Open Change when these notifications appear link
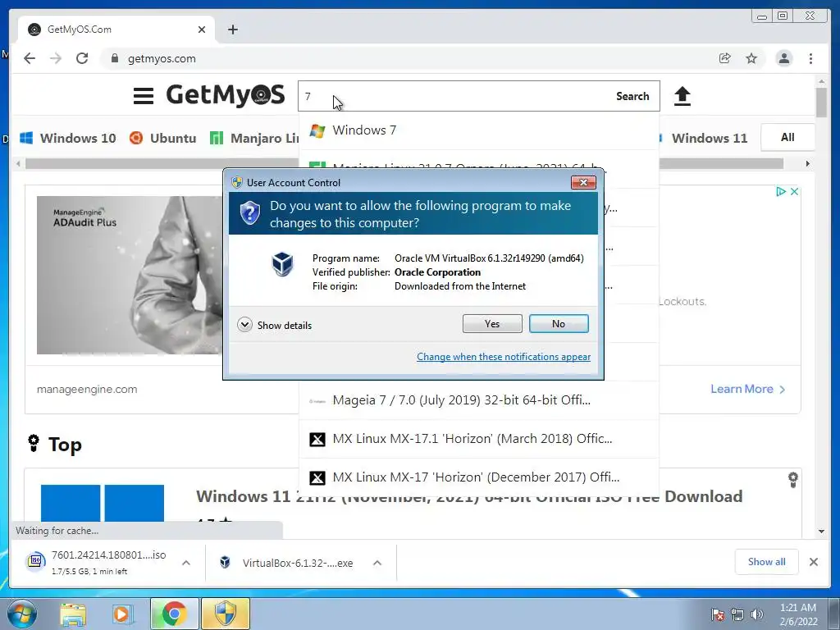This screenshot has width=840, height=630. pos(504,357)
